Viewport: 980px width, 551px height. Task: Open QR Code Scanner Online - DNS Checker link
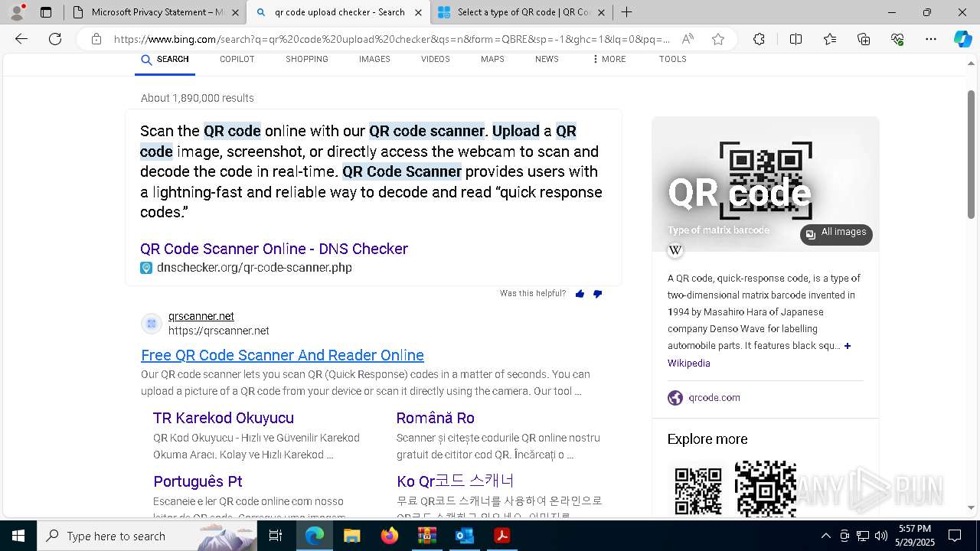(274, 249)
